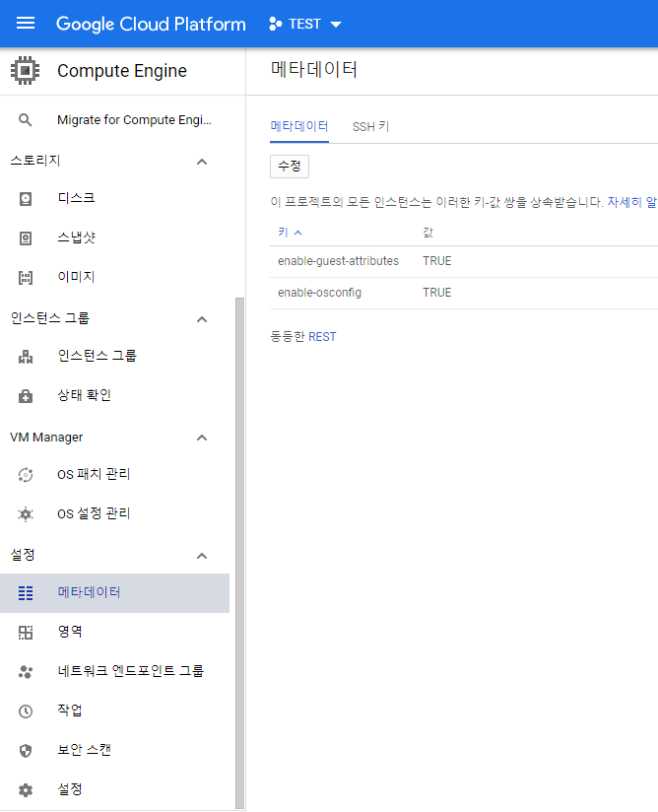Collapse the VM Manager section
Image resolution: width=658 pixels, height=812 pixels.
[202, 438]
